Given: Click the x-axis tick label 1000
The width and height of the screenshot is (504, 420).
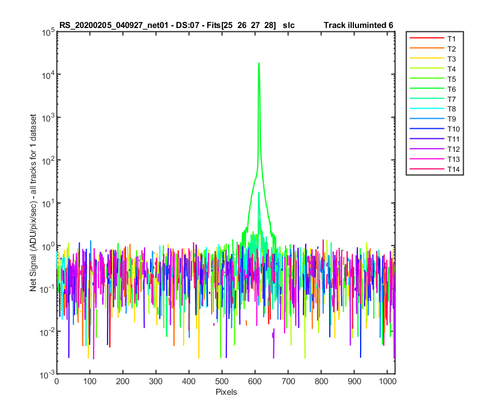Looking at the screenshot, I should click(x=388, y=381).
